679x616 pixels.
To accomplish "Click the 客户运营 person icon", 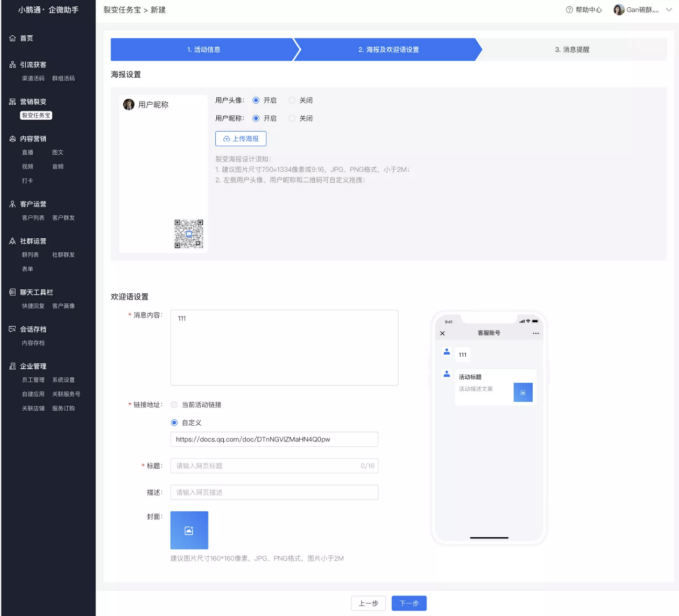I will pyautogui.click(x=12, y=204).
